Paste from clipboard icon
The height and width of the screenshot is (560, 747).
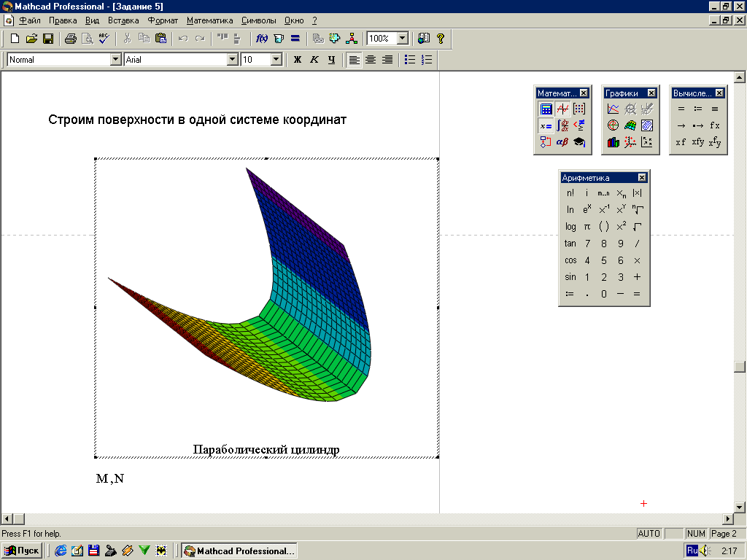[x=161, y=39]
